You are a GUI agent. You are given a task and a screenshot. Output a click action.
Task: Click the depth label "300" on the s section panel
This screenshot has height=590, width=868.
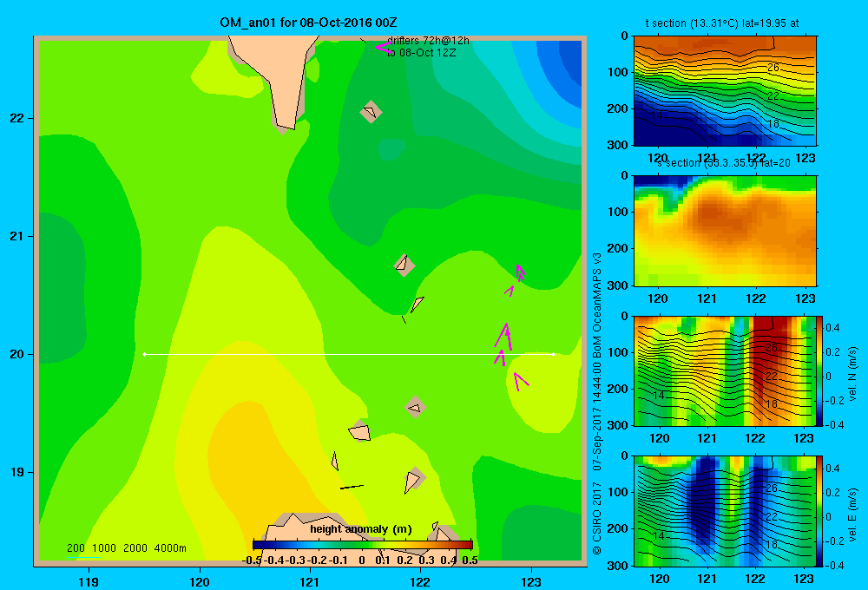pyautogui.click(x=616, y=285)
